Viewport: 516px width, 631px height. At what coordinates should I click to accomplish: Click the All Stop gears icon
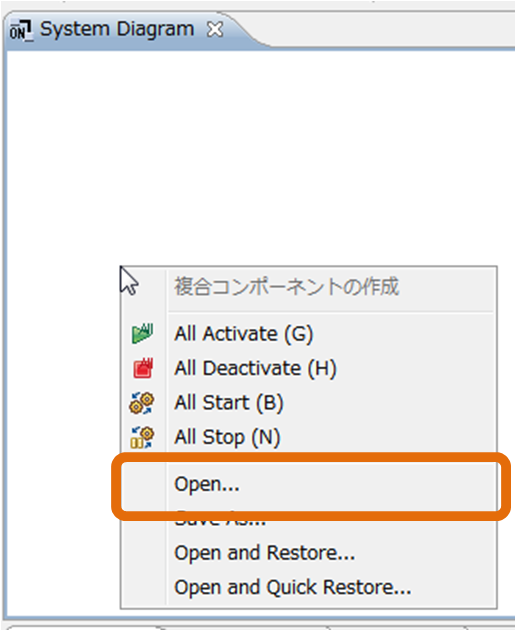pos(142,437)
